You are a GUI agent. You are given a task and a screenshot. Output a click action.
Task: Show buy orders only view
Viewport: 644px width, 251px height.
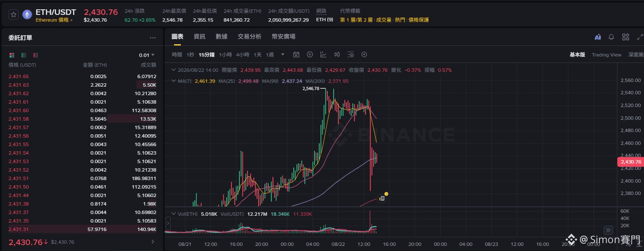pos(24,55)
